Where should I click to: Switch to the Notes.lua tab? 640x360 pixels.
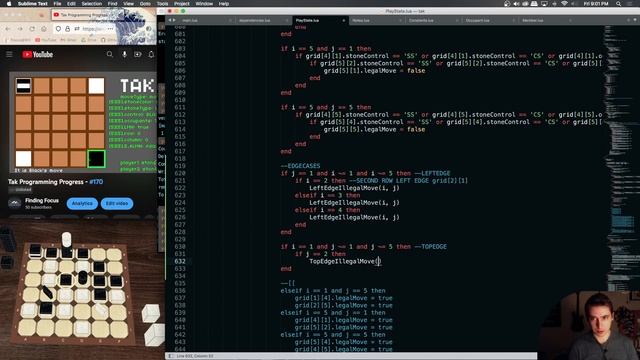376,20
